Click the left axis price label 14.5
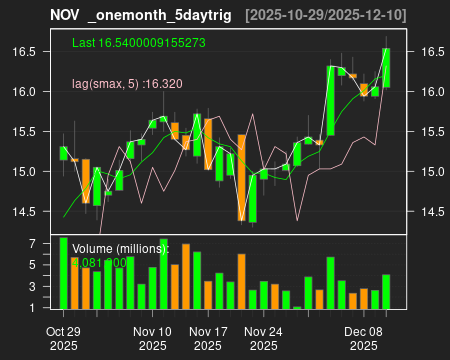The width and height of the screenshot is (450, 360). coord(24,211)
